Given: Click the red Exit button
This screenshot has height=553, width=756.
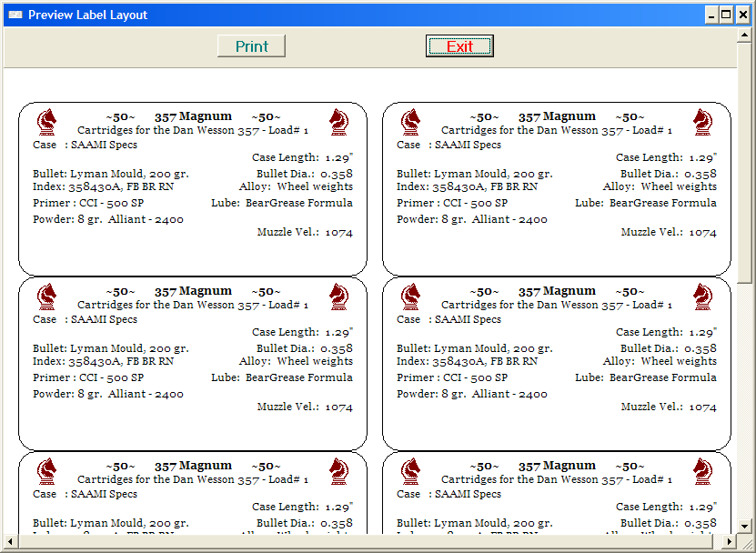Looking at the screenshot, I should [459, 45].
